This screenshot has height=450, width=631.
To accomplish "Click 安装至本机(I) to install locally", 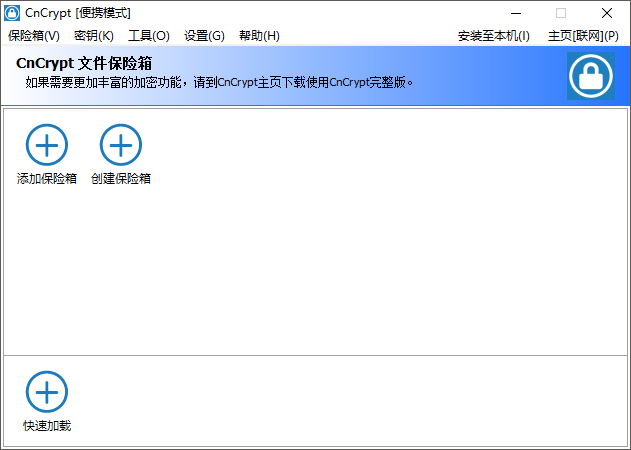I will (x=494, y=36).
